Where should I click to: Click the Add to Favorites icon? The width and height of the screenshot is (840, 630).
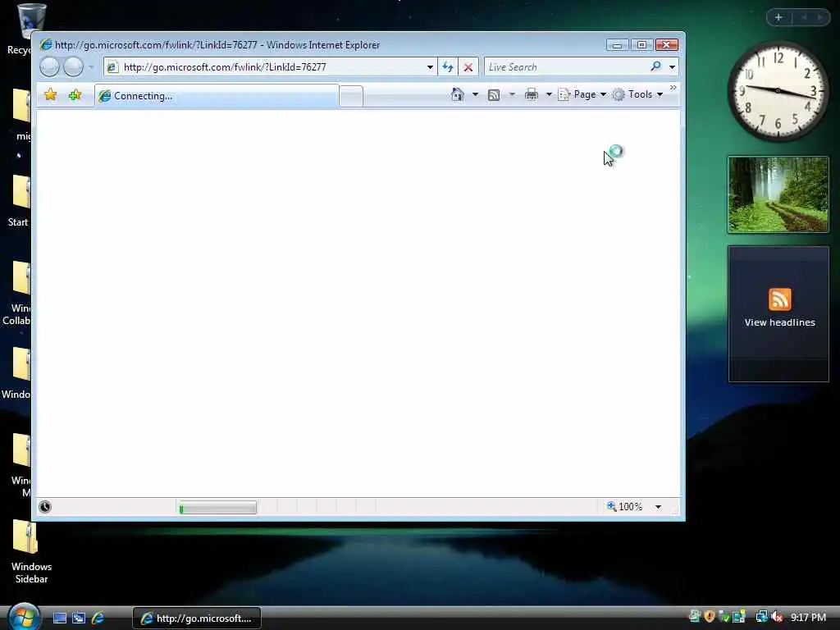coord(75,95)
